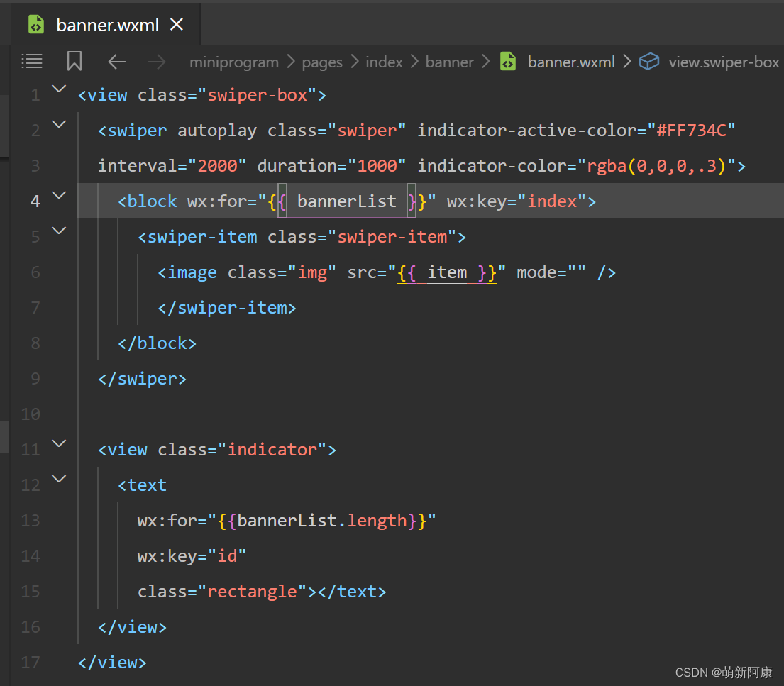Collapse the swiper-item fold at line 5
This screenshot has width=784, height=686.
point(59,231)
